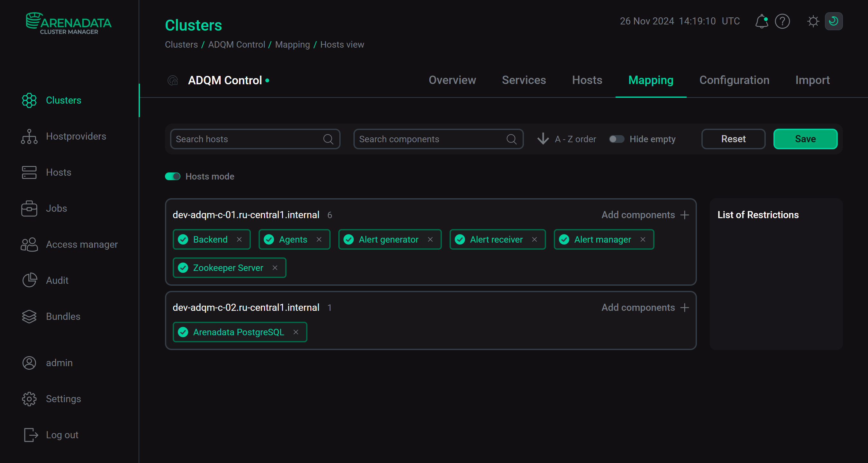Open the Configuration tab
Screen dimensions: 868x463
coord(734,80)
